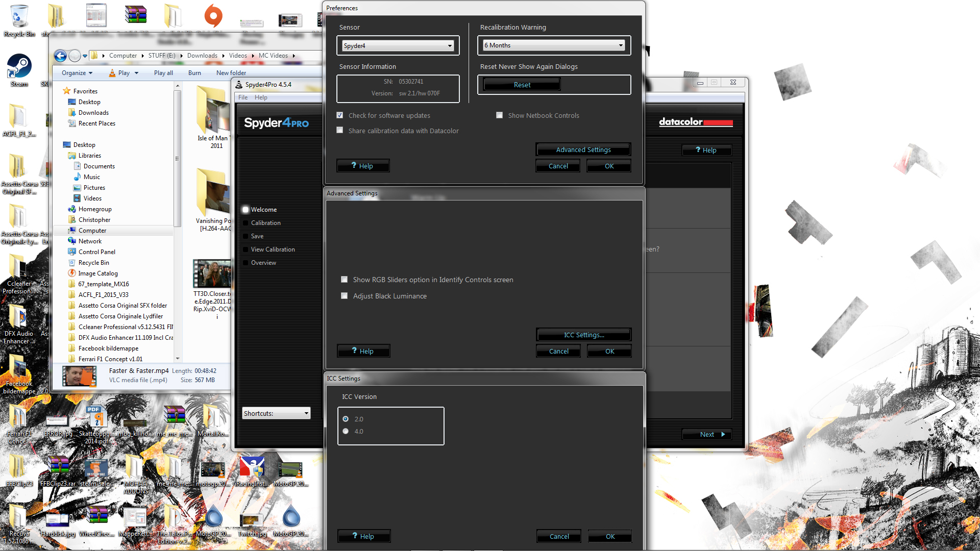
Task: Open the Harddisk.jpg image on desktop
Action: point(57,524)
